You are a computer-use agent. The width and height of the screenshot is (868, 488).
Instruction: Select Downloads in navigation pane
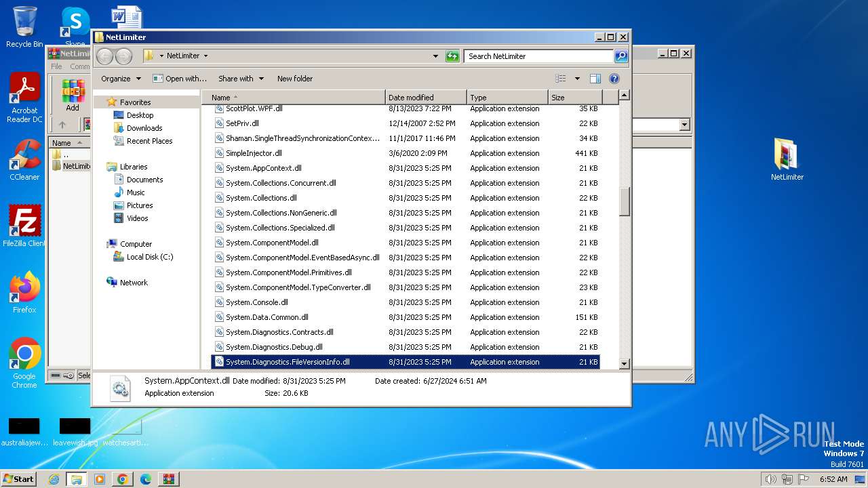pos(144,128)
